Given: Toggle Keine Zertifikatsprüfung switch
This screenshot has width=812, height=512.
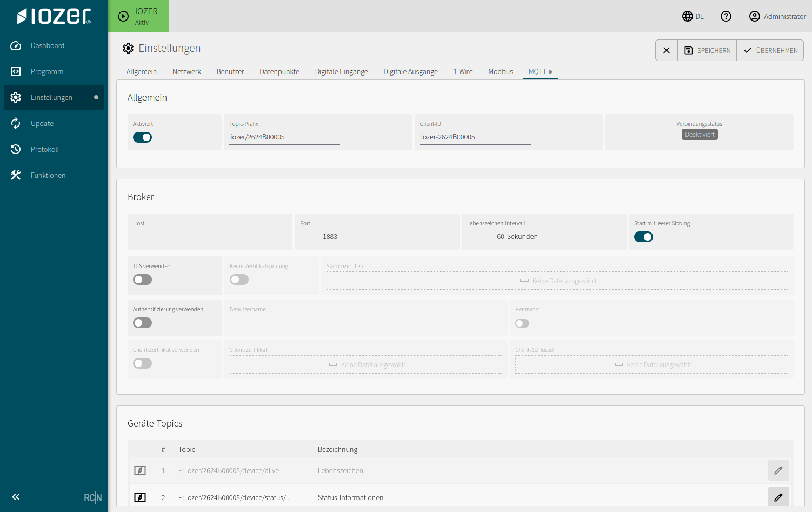Looking at the screenshot, I should coord(239,280).
